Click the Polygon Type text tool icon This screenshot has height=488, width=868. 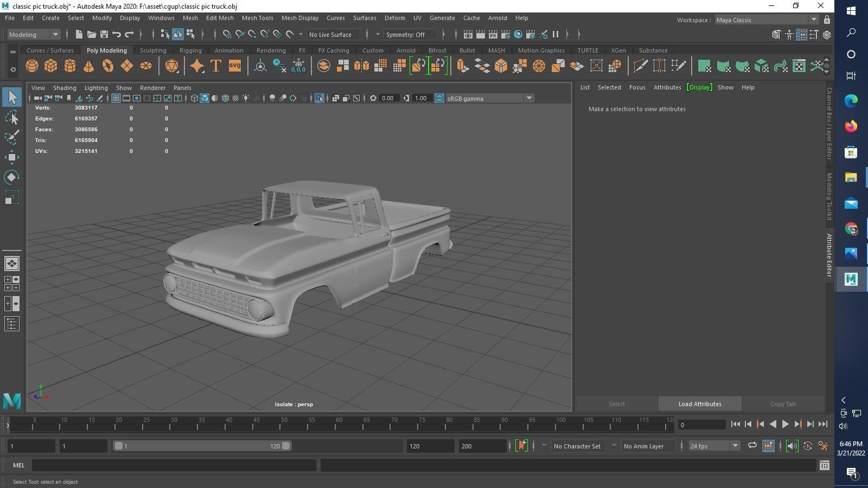click(215, 66)
